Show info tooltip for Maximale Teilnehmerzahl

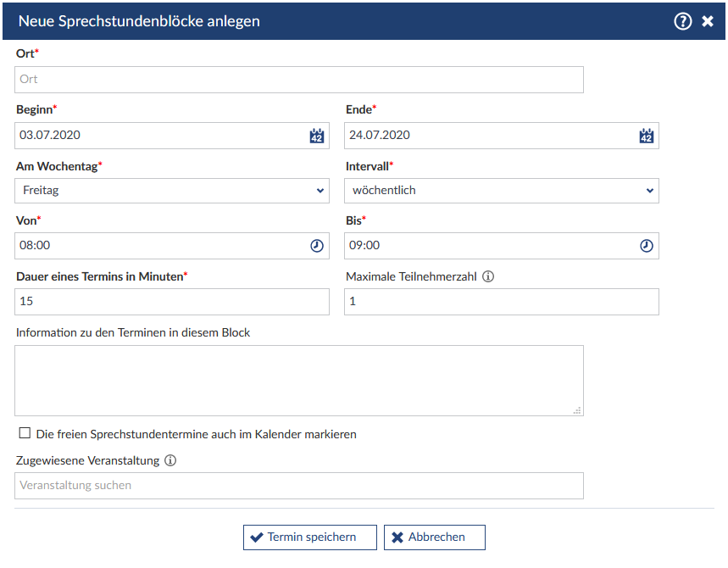[x=488, y=276]
